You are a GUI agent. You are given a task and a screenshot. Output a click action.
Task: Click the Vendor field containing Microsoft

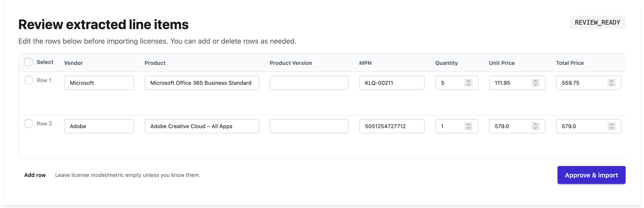99,83
